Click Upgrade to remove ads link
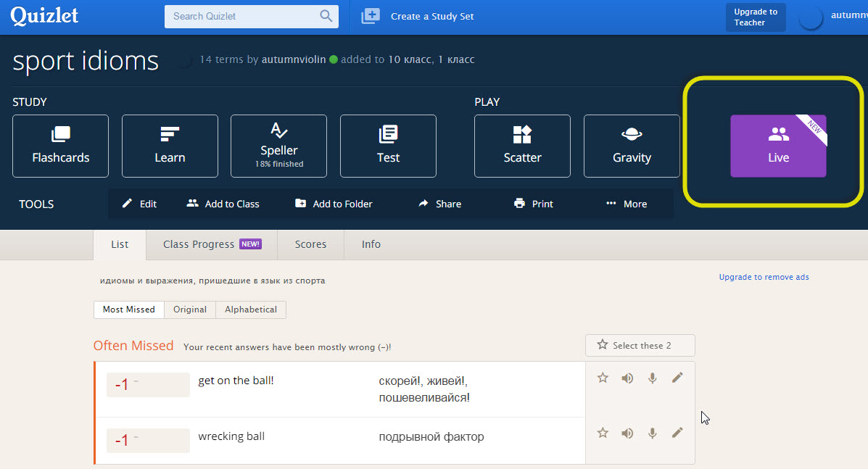The image size is (868, 469). coord(764,277)
